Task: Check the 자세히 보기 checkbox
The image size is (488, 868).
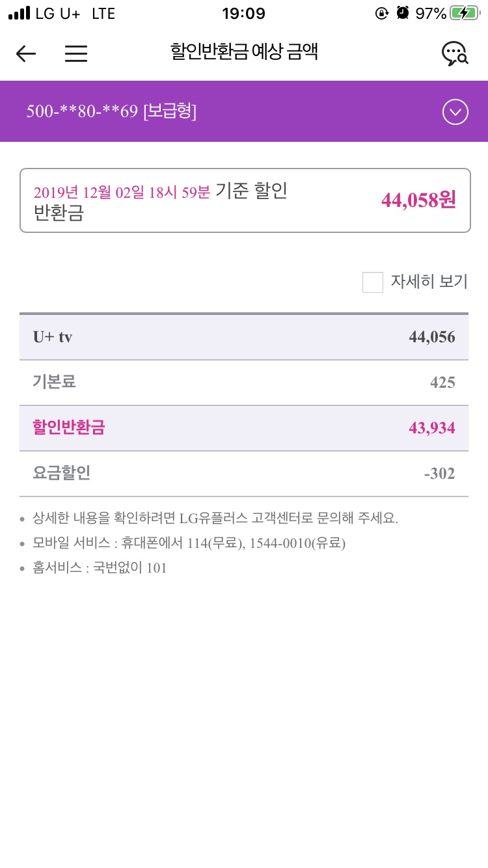Action: (x=373, y=282)
